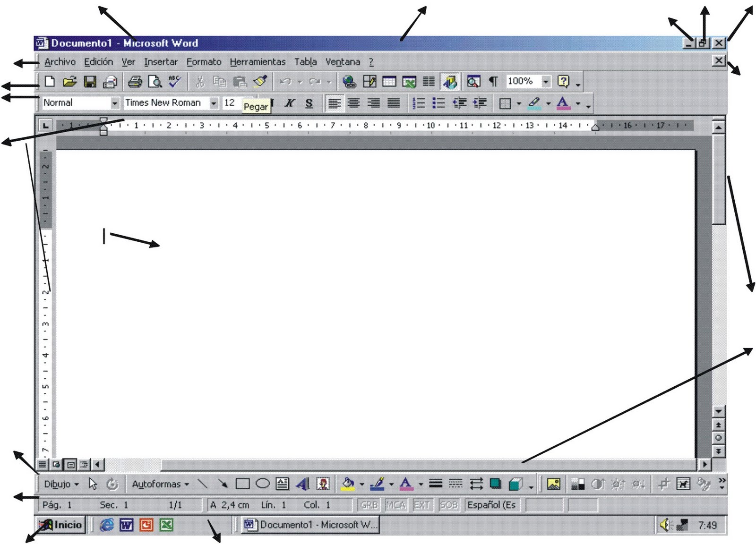Copy selection with the copy icon
This screenshot has width=756, height=544.
pos(220,82)
